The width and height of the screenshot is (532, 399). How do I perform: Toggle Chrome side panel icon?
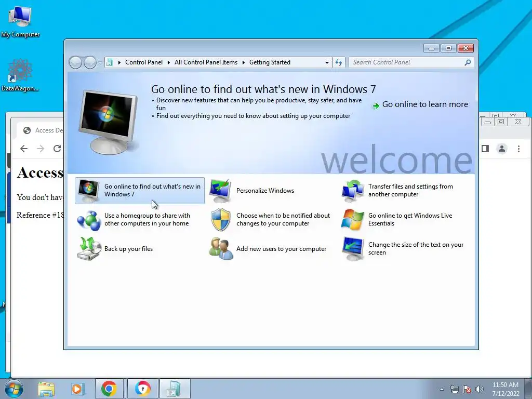pos(485,149)
